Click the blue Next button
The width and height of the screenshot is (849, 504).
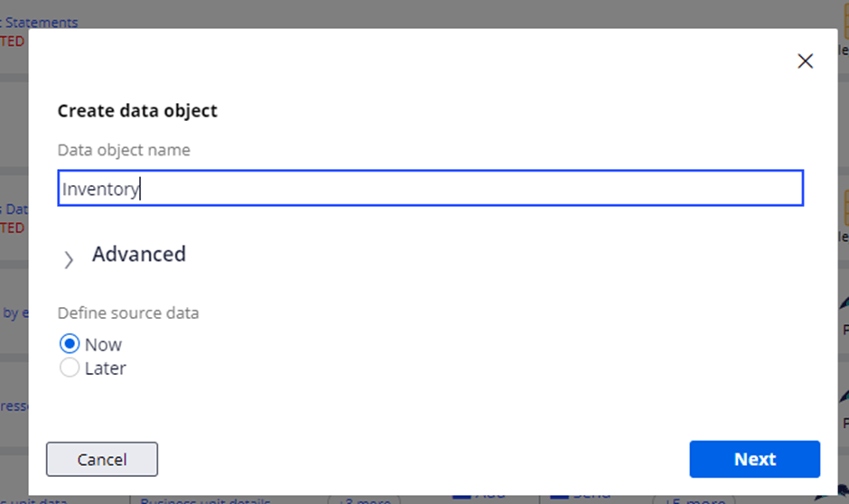[754, 459]
